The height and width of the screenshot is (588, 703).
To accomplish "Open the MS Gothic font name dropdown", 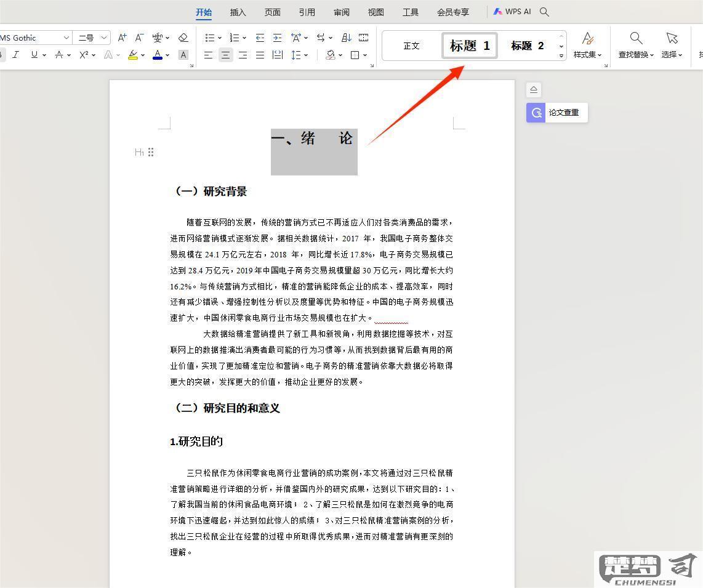I will pyautogui.click(x=66, y=38).
